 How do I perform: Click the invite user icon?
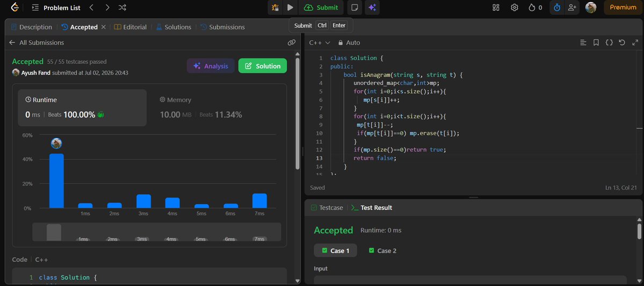[x=571, y=8]
